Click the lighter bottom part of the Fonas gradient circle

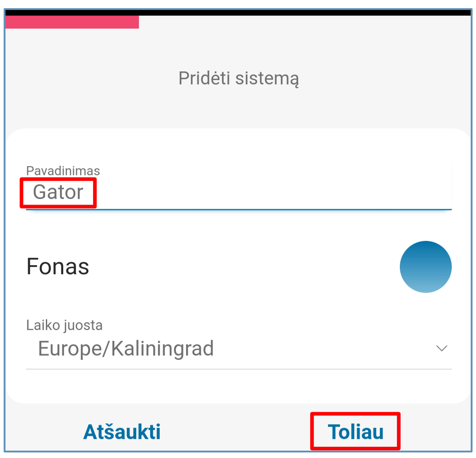coord(425,285)
